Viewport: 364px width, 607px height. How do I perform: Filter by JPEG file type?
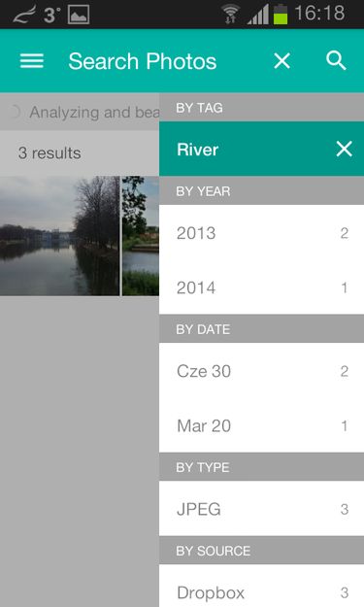261,509
